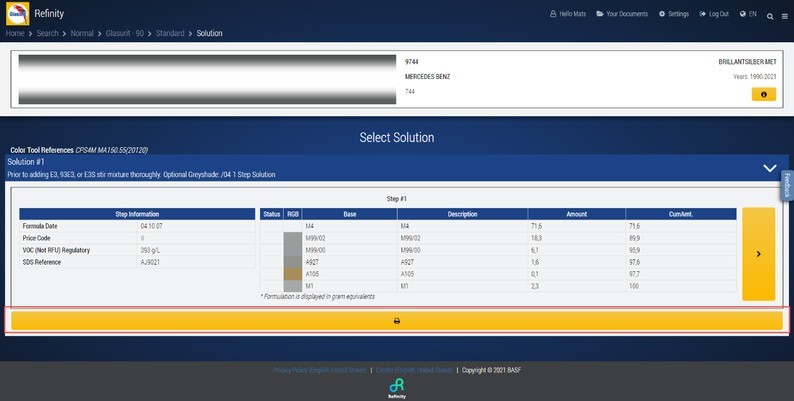This screenshot has height=401, width=794.
Task: Click the CumAmt. column header
Action: pyautogui.click(x=681, y=214)
